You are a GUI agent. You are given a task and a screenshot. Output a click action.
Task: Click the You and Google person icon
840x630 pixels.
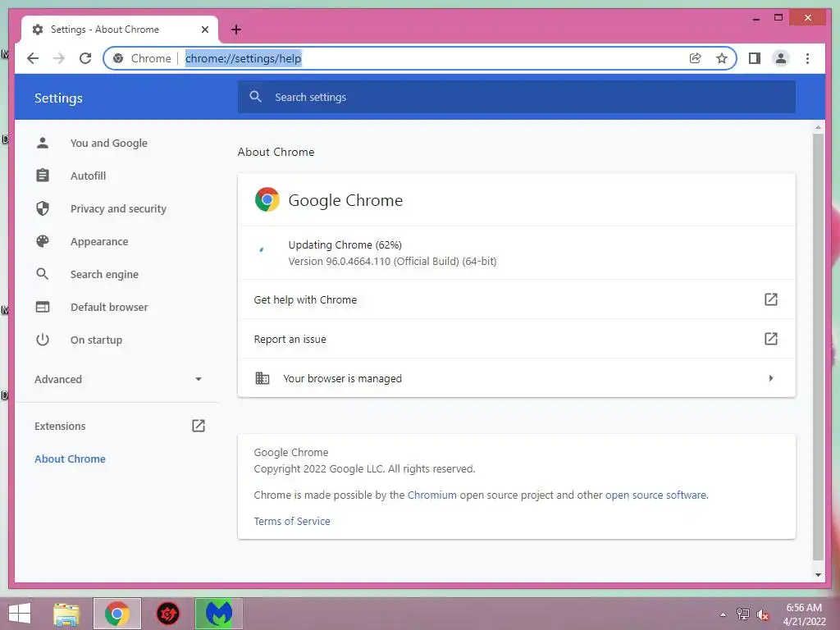(43, 143)
